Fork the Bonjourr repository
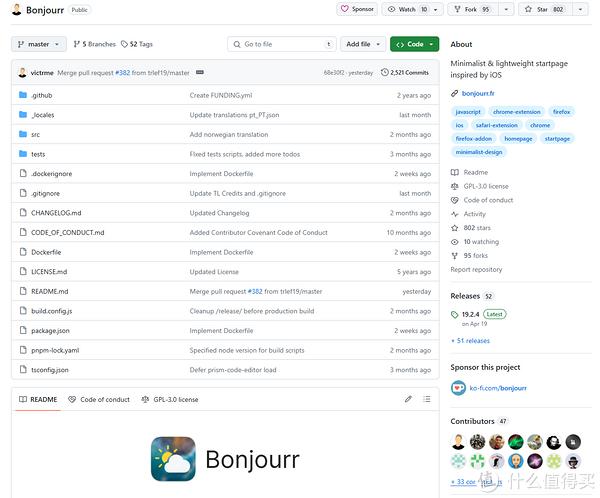 473,9
